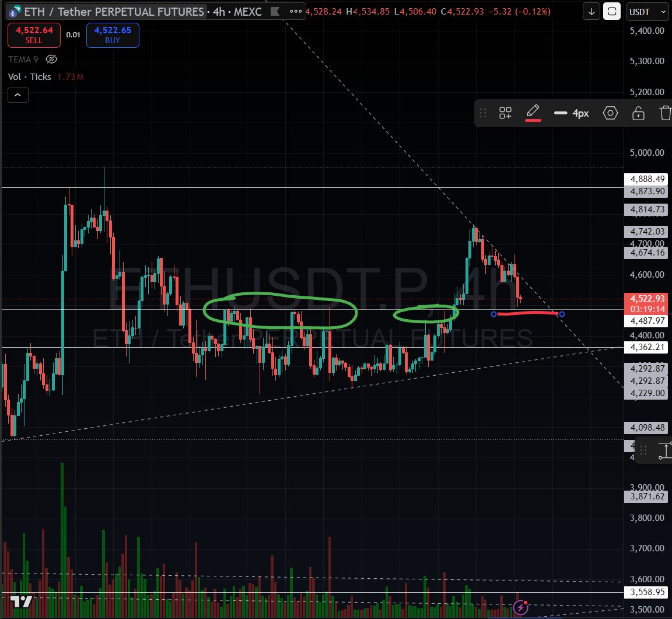The image size is (672, 619).
Task: Click the flag icon next to MEXC
Action: pos(275,12)
